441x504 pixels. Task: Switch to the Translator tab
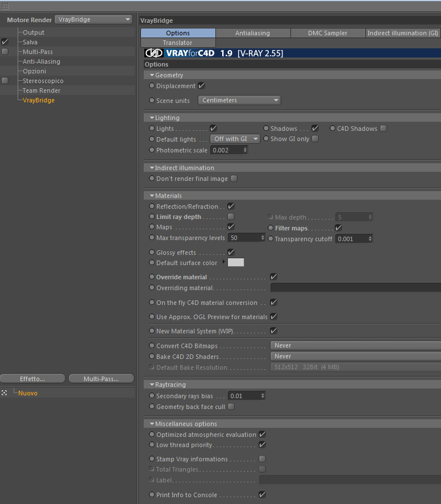tap(178, 43)
